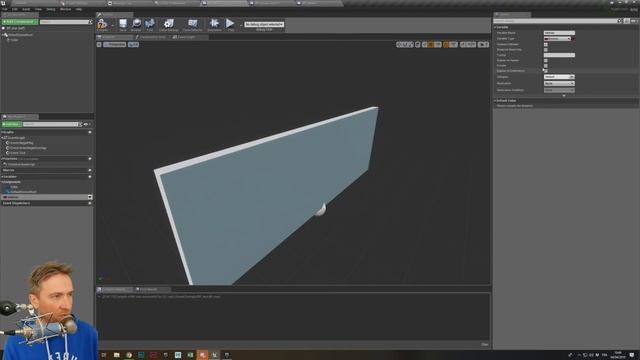Toggle the Expose to Cinematics checkbox
Screen dimensions: 640x360
point(546,71)
